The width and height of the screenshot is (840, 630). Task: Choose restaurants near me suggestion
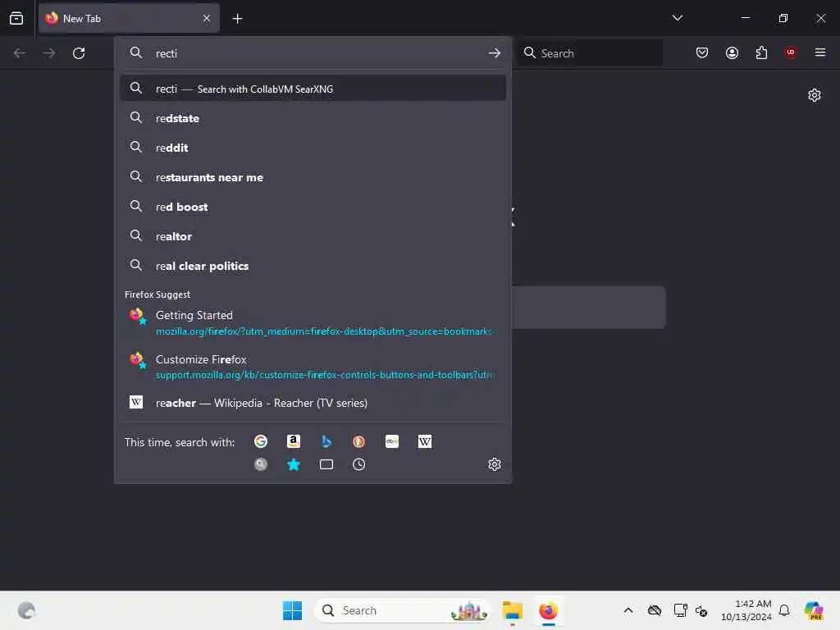coord(313,177)
